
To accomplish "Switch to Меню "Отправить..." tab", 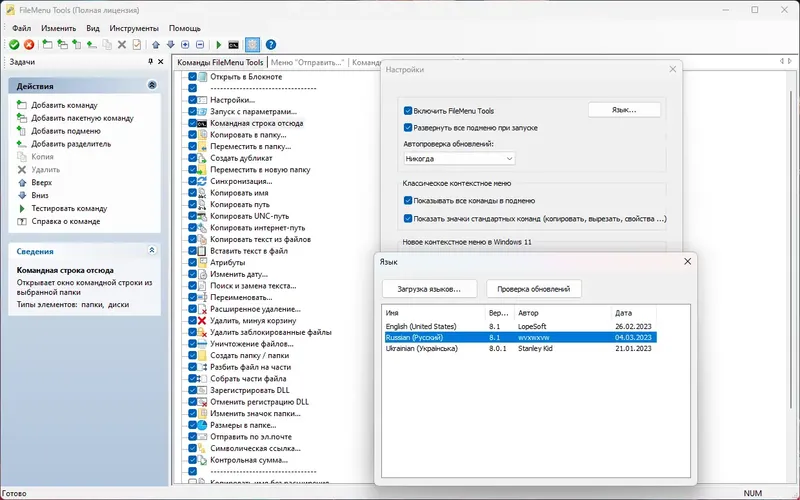I will coord(307,62).
